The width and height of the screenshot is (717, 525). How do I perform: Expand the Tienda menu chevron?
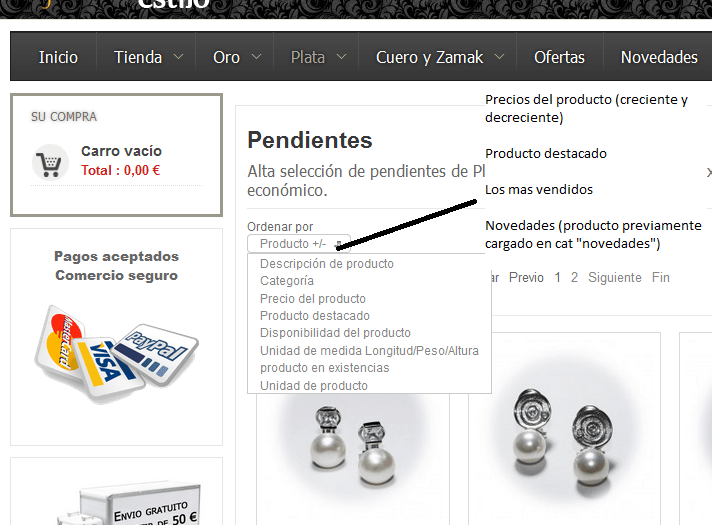click(179, 57)
